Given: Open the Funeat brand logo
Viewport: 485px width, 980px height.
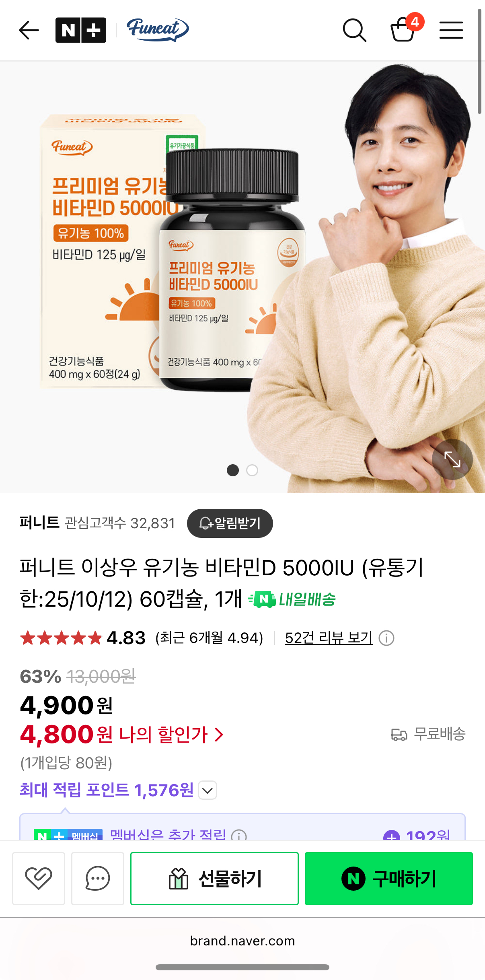Looking at the screenshot, I should [158, 30].
